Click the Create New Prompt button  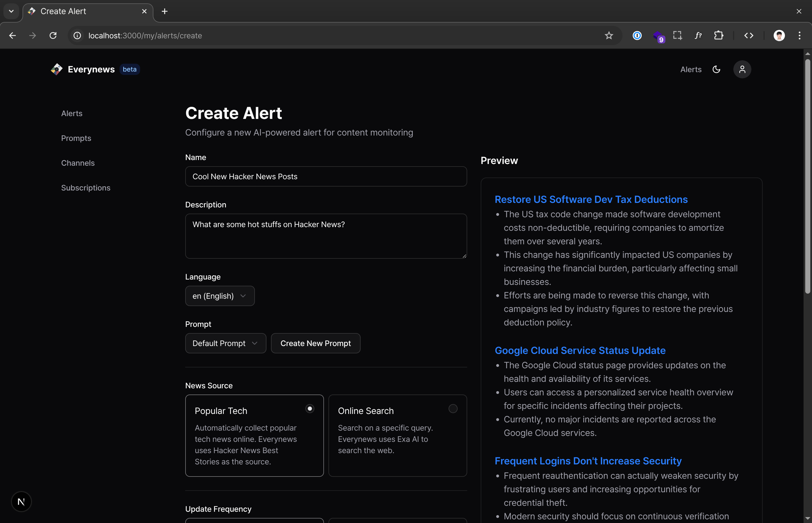315,343
